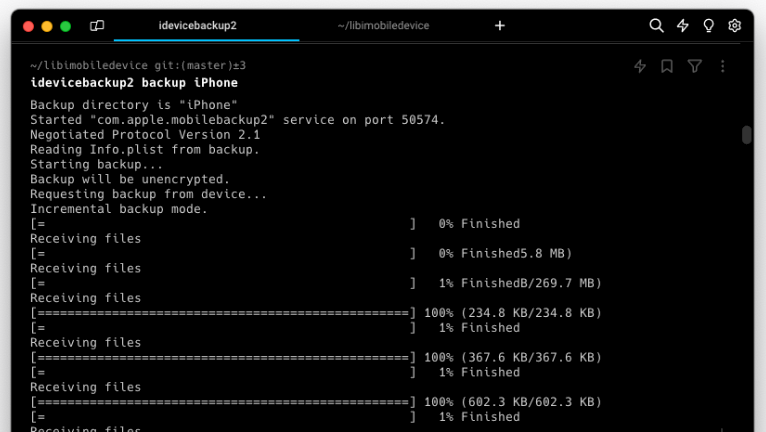Open settings gear icon
Screen dimensions: 766x432
[734, 25]
